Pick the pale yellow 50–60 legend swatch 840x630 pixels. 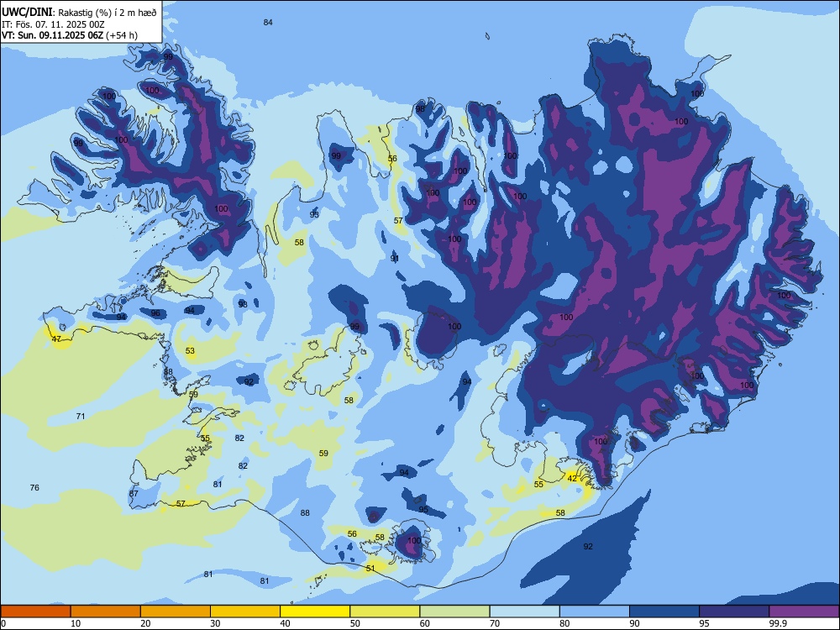pyautogui.click(x=385, y=612)
